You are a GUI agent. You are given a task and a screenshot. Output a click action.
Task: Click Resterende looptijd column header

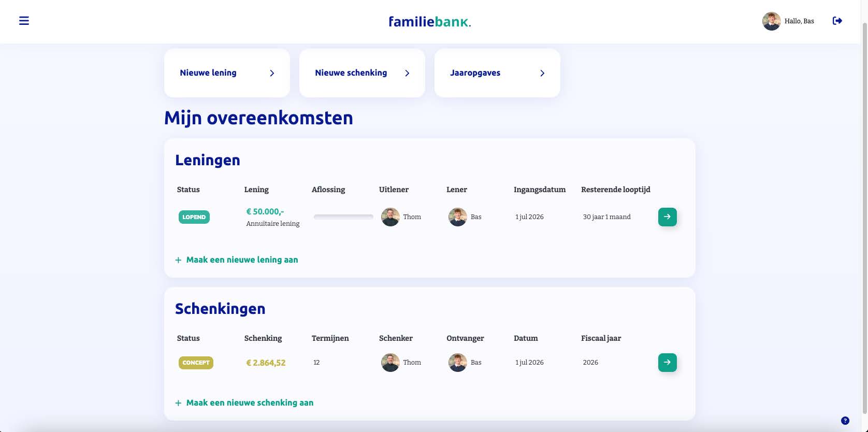coord(615,190)
